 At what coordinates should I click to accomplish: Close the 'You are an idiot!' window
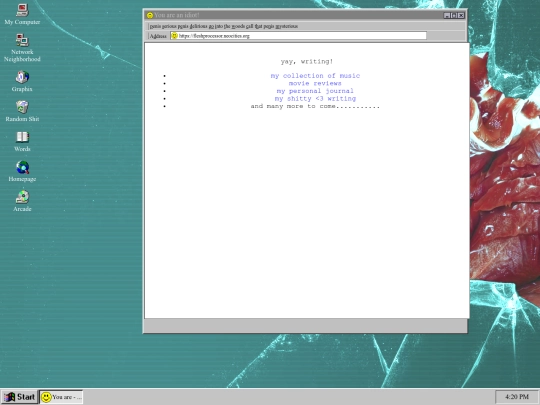[461, 15]
